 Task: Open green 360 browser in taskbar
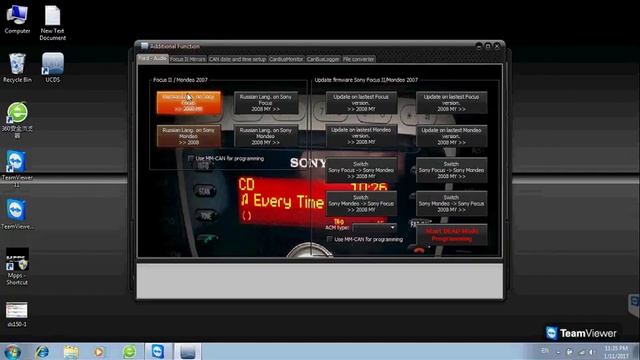129,351
